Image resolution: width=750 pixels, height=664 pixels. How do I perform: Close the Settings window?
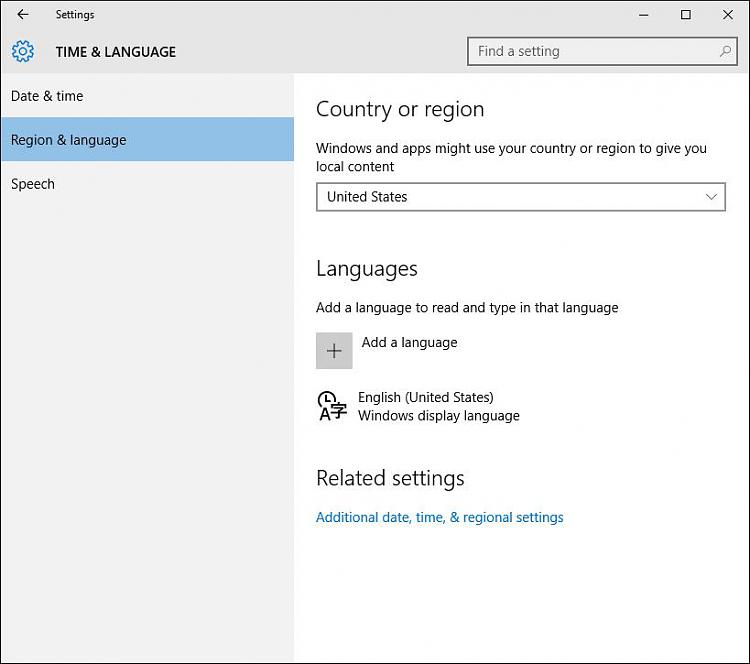click(x=727, y=15)
